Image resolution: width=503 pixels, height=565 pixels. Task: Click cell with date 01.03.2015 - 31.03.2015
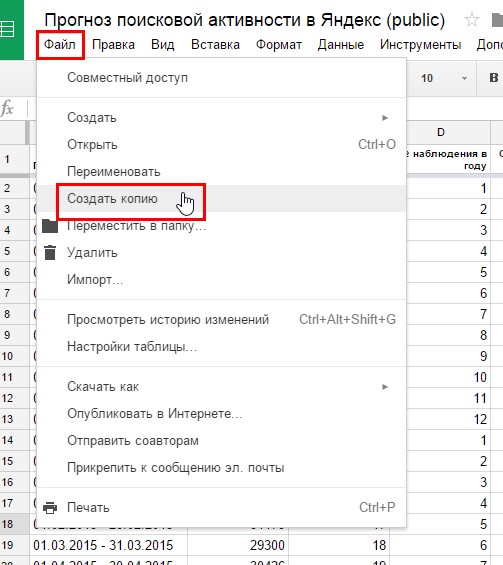click(x=108, y=545)
